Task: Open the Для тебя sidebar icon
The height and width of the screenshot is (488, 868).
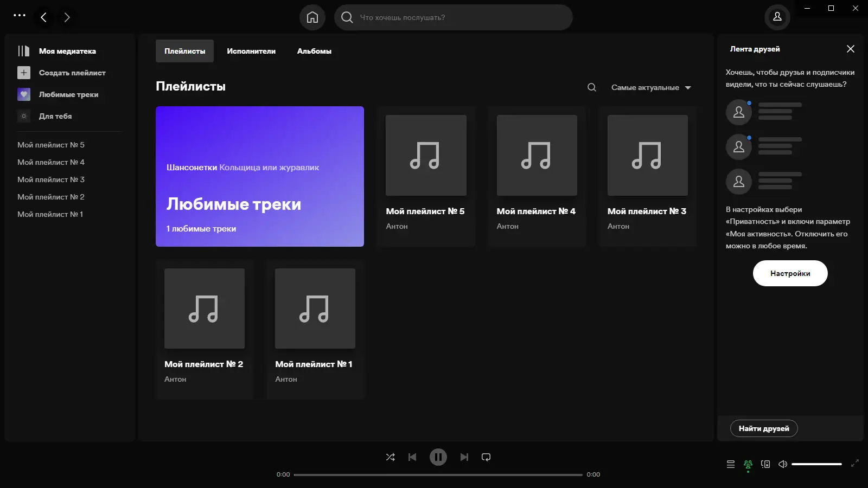Action: point(24,116)
